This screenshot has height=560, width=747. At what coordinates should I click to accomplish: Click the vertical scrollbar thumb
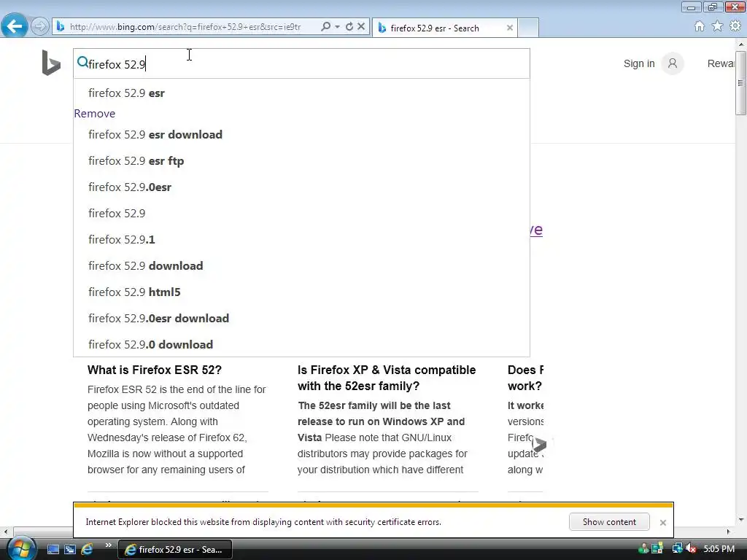(741, 82)
